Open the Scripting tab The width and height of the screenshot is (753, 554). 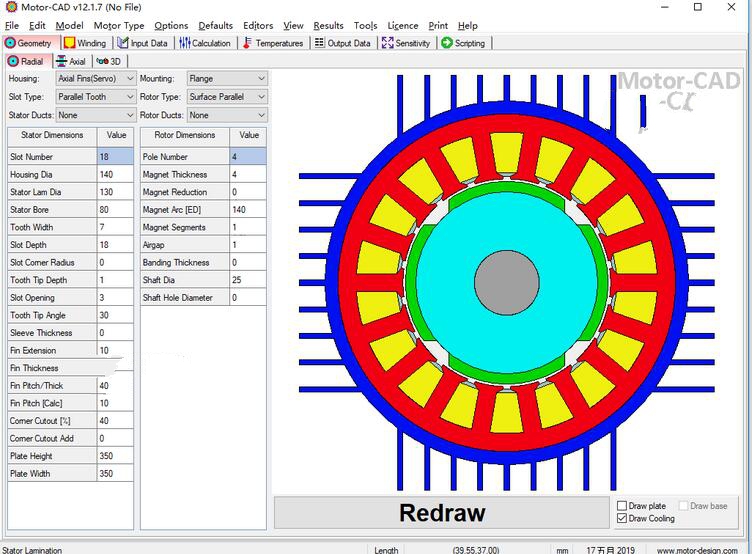(463, 43)
